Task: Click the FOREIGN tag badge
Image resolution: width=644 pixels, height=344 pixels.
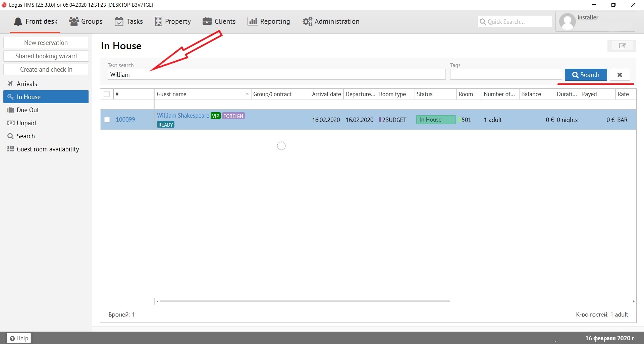Action: tap(233, 116)
